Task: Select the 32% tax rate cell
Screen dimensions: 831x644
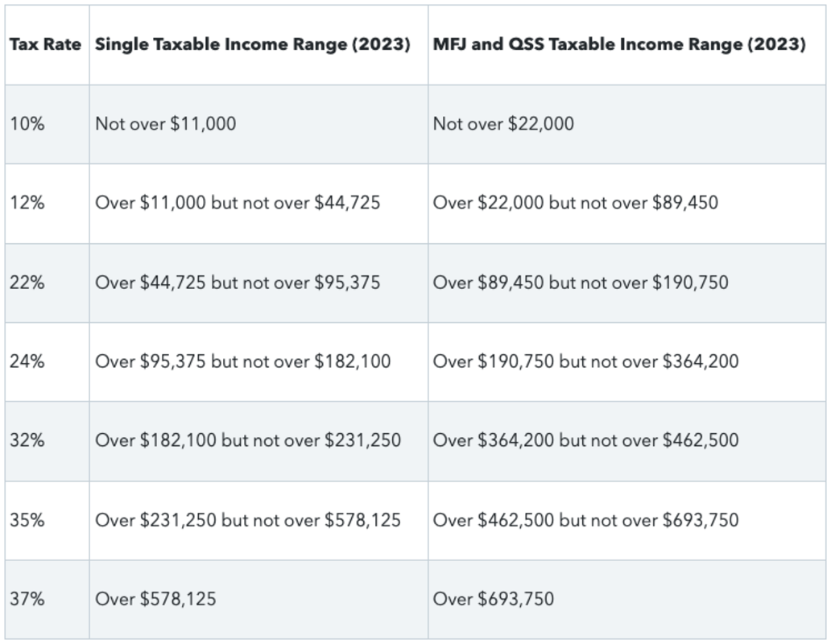Action: 27,440
